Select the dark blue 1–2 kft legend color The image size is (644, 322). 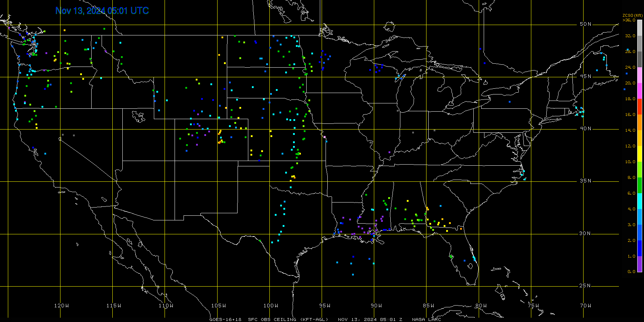[640, 248]
